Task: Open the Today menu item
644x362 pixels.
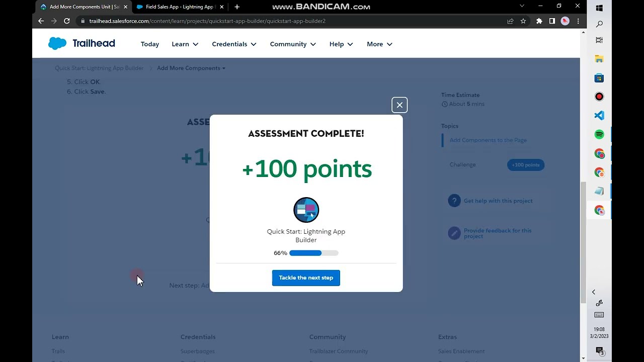Action: (150, 44)
